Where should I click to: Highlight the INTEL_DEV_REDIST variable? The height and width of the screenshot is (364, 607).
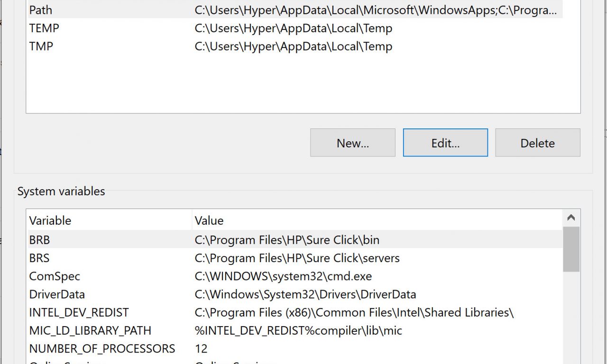(x=79, y=312)
